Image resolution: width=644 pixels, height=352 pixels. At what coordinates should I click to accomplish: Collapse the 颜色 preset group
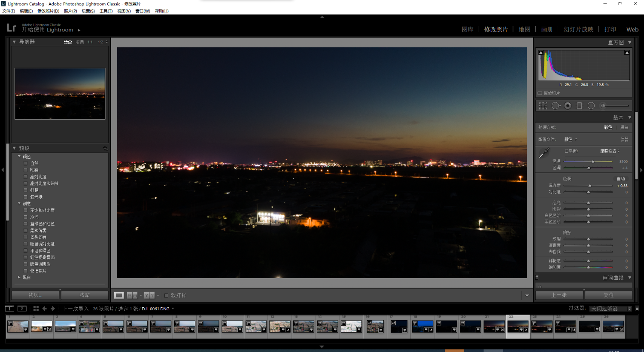[19, 156]
